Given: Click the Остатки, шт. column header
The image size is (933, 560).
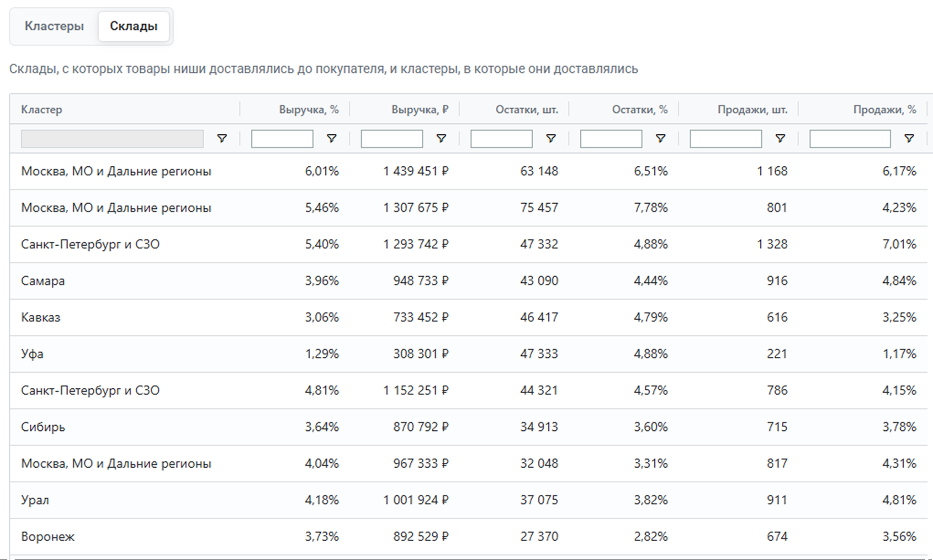Looking at the screenshot, I should [x=527, y=110].
